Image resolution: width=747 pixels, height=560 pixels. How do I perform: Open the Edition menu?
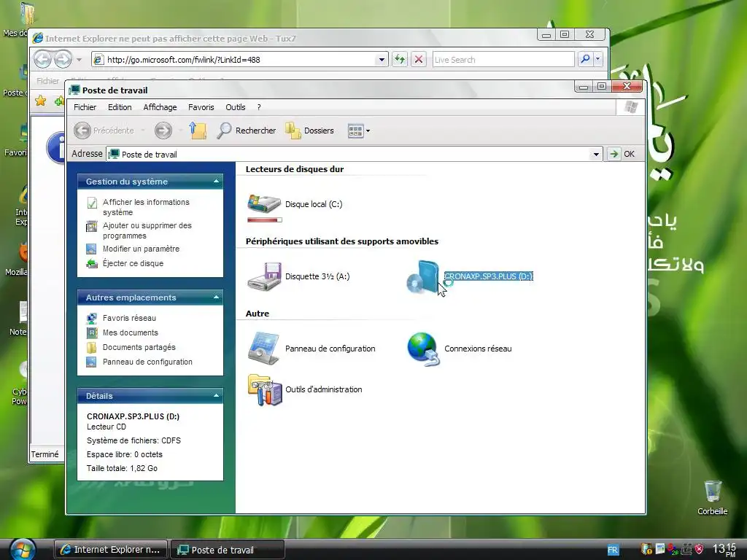(120, 107)
